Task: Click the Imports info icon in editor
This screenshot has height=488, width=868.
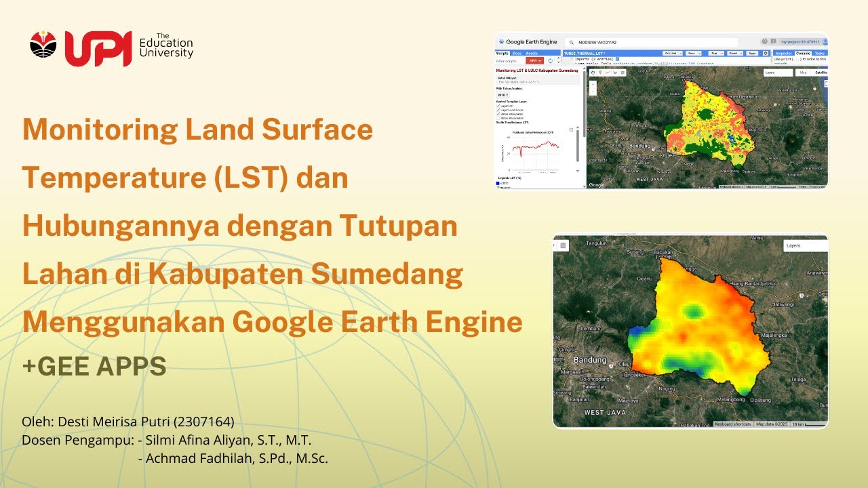Action: (x=617, y=59)
